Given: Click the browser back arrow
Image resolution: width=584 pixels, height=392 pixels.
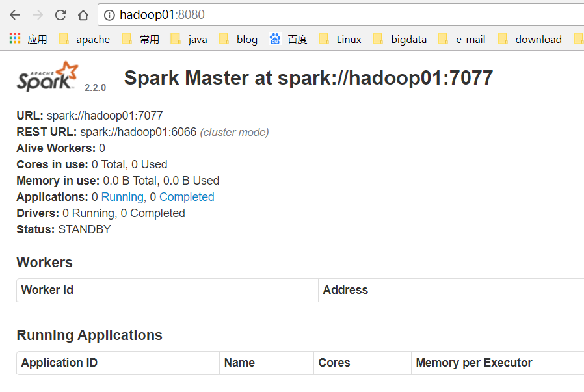Looking at the screenshot, I should tap(14, 14).
